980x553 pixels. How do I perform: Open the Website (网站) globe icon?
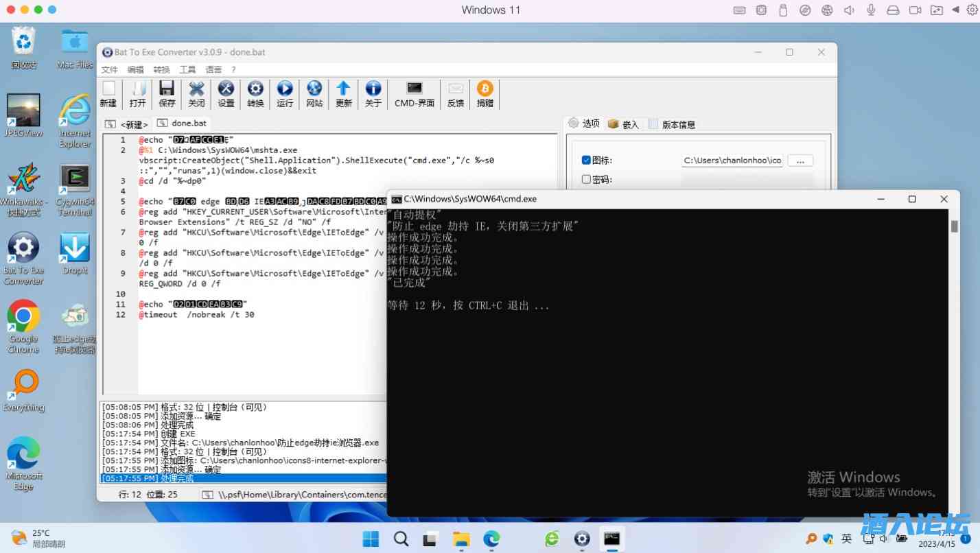314,93
